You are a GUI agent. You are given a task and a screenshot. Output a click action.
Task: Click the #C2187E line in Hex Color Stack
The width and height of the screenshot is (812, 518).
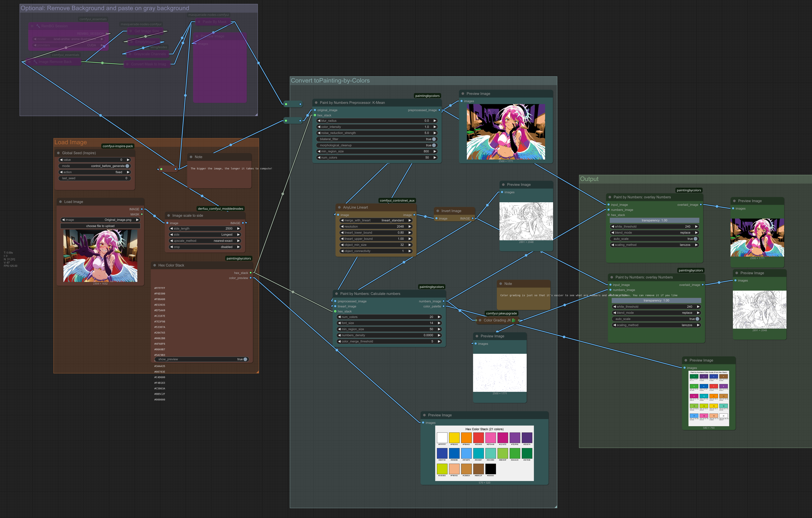tap(160, 316)
